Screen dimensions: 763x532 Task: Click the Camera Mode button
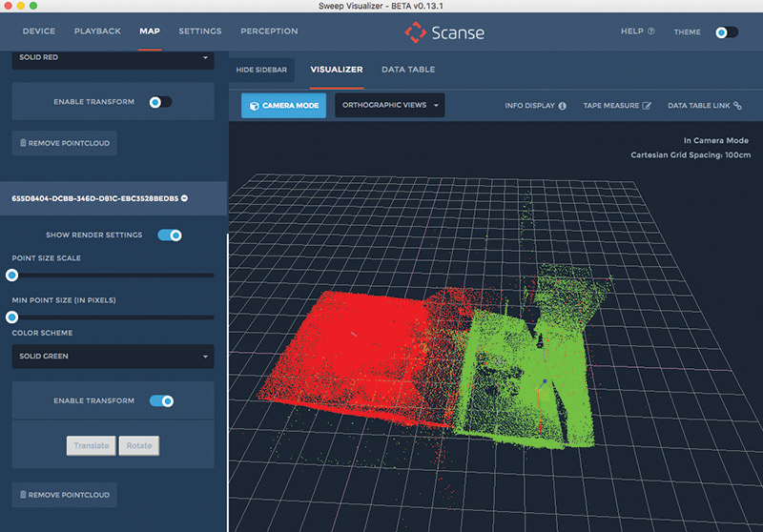point(283,105)
